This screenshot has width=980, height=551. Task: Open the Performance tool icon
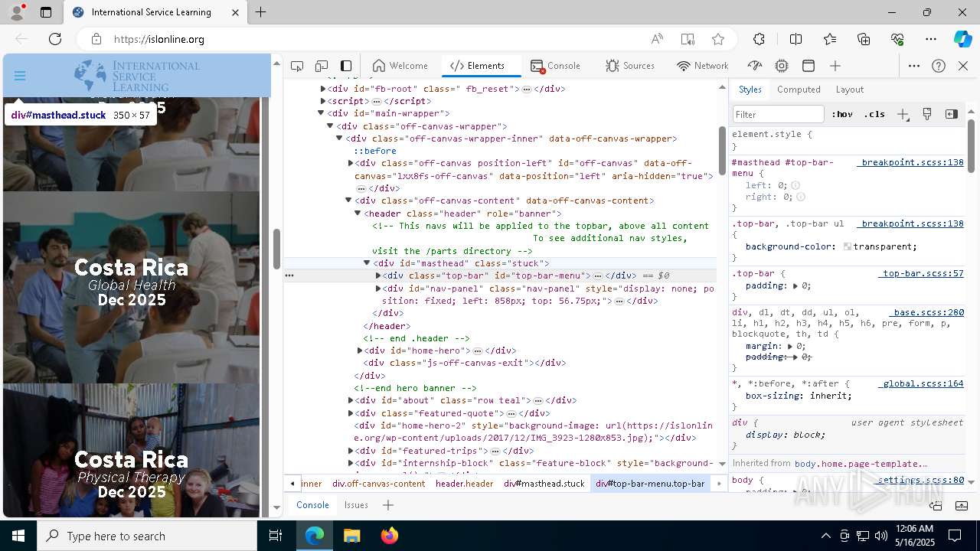(755, 66)
